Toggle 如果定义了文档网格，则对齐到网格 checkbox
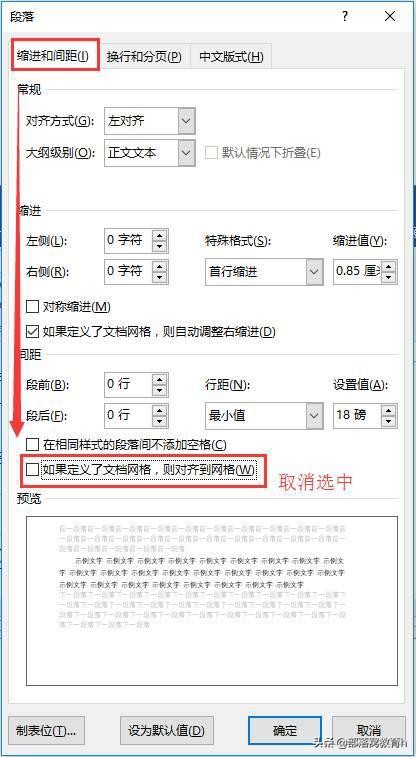 [x=32, y=469]
